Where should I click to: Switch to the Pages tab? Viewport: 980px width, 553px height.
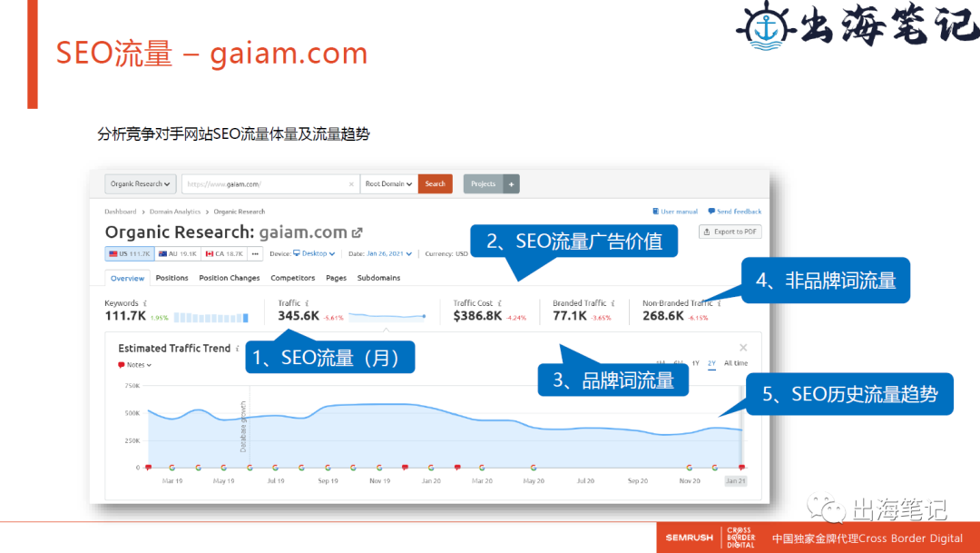click(337, 278)
